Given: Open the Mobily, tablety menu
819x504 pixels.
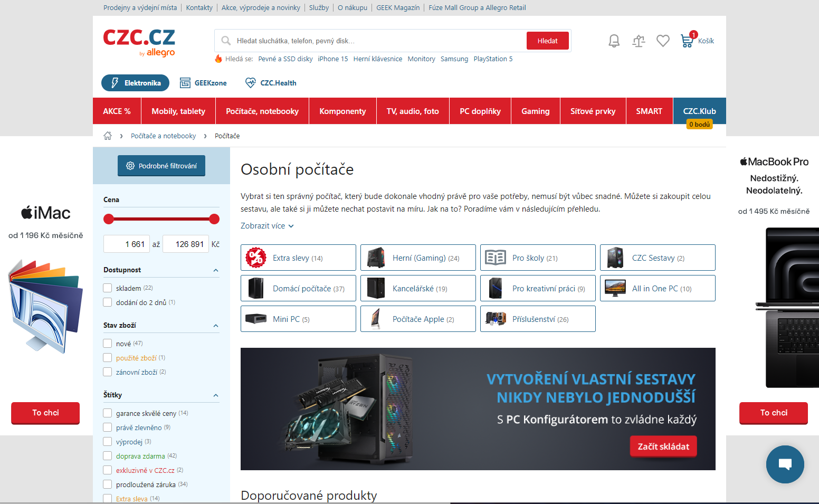Looking at the screenshot, I should (178, 111).
